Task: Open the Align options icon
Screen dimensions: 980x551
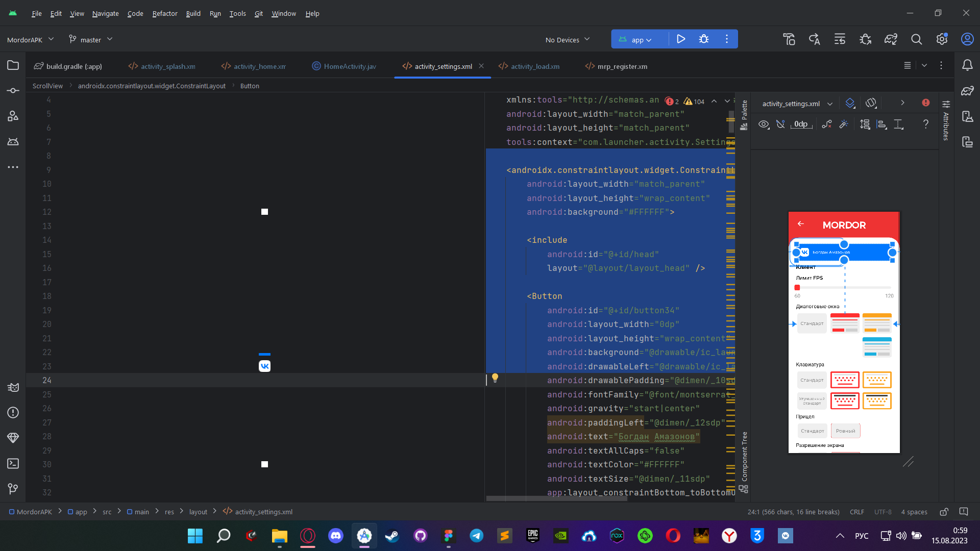Action: click(881, 124)
